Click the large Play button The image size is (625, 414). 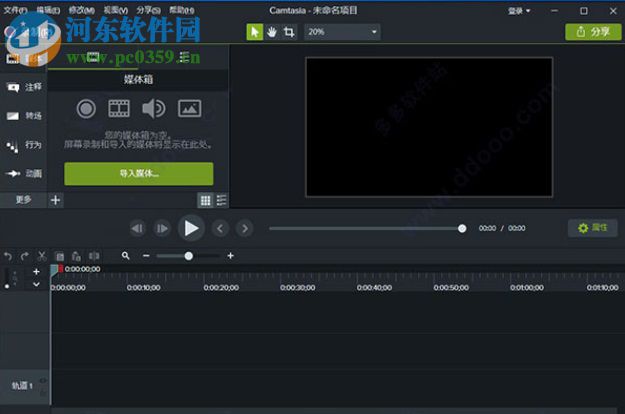191,228
